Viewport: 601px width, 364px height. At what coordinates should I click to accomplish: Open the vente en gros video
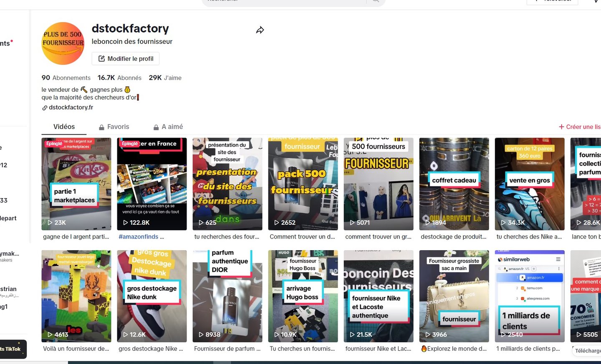point(530,184)
